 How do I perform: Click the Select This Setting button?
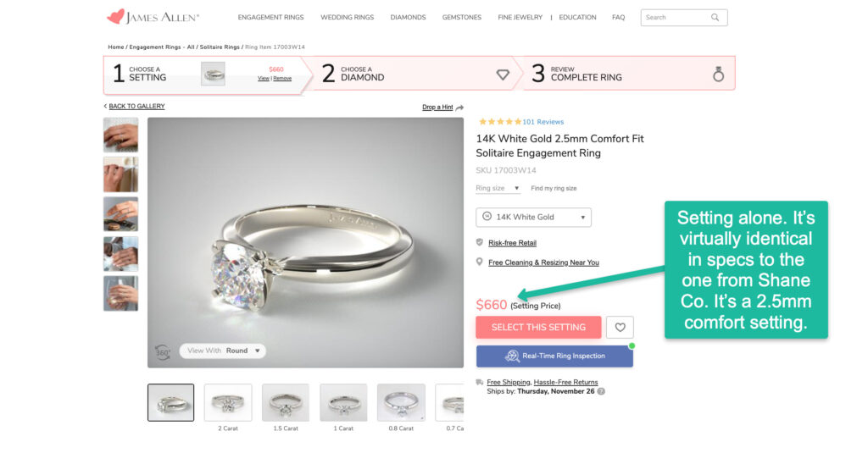coord(538,328)
